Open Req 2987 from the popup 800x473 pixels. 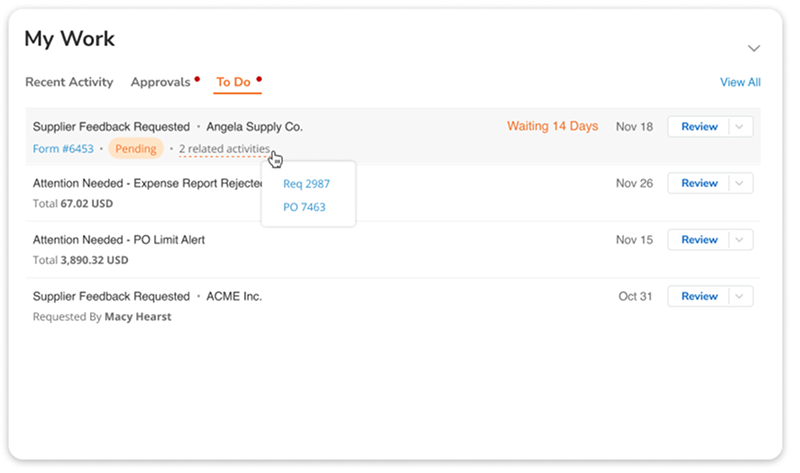pos(306,184)
